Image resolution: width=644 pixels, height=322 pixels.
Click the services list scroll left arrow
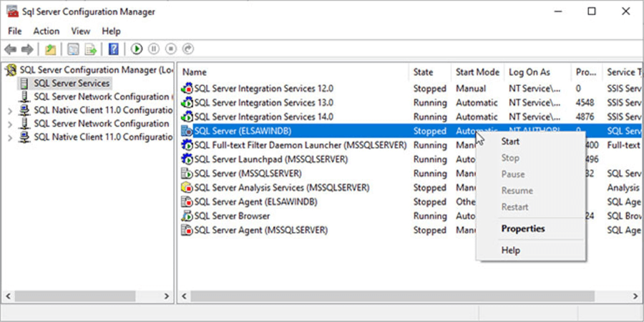tap(184, 296)
